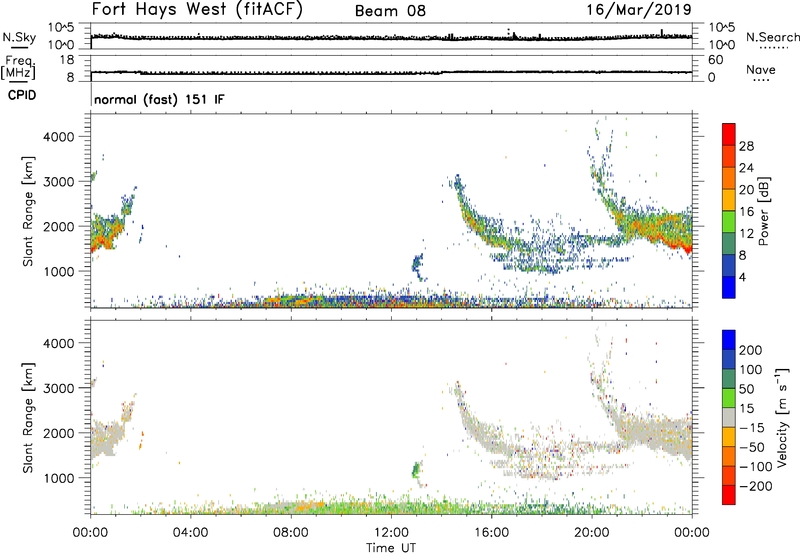
Task: Click the '04:00' time tick label
Action: point(190,533)
